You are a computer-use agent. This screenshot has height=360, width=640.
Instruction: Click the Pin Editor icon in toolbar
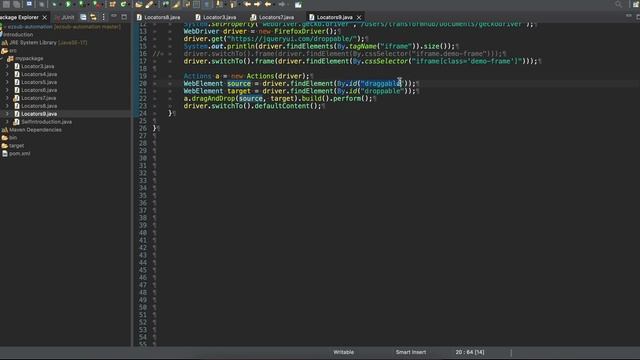[x=298, y=4]
